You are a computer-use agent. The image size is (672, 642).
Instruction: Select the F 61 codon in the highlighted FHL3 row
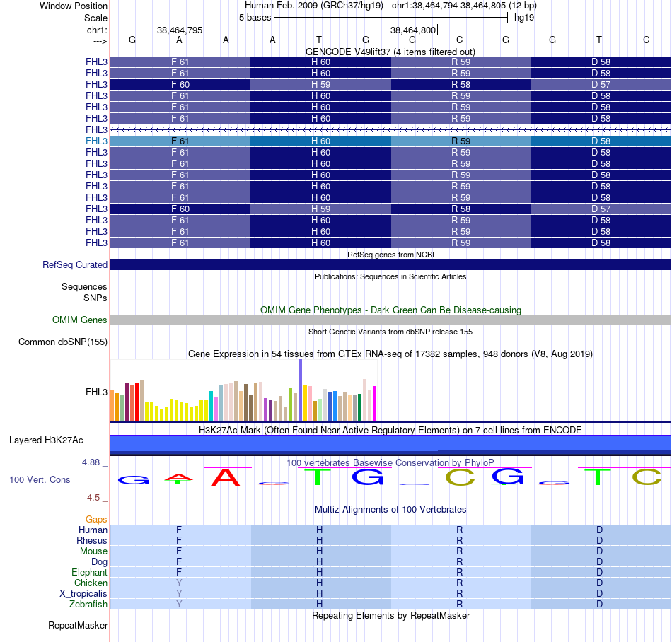pyautogui.click(x=180, y=141)
